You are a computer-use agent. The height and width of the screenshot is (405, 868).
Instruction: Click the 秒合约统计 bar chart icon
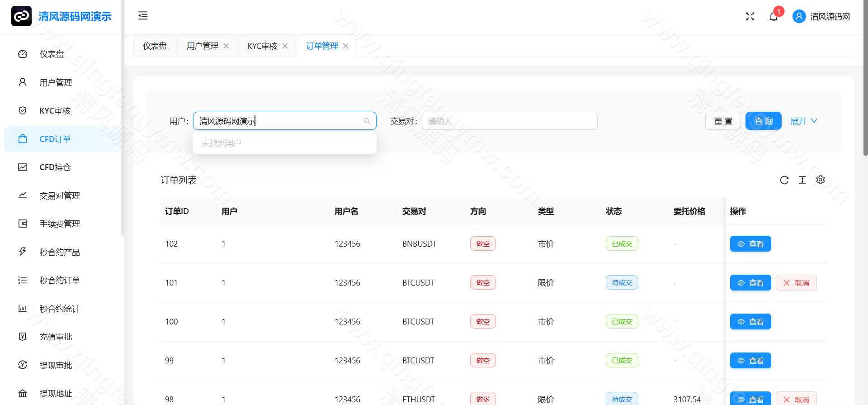23,308
